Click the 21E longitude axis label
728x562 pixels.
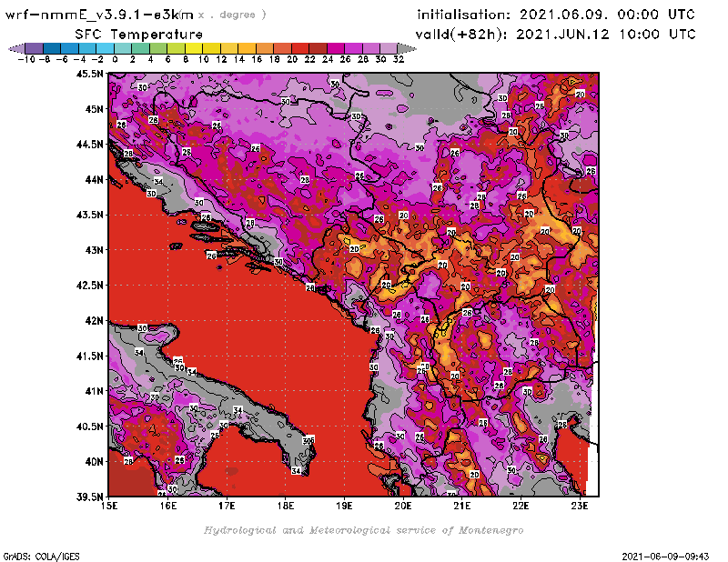pos(461,506)
